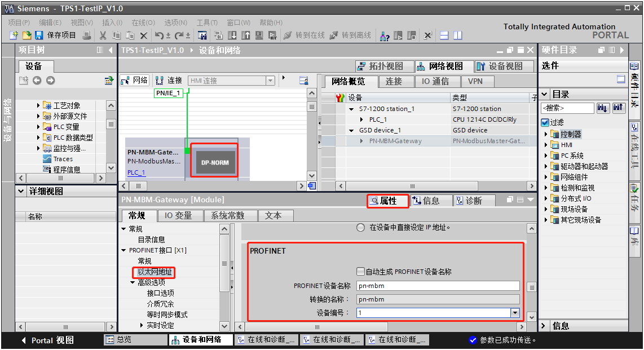Expand 工艺对象 in project tree
The image size is (644, 350).
pos(38,105)
